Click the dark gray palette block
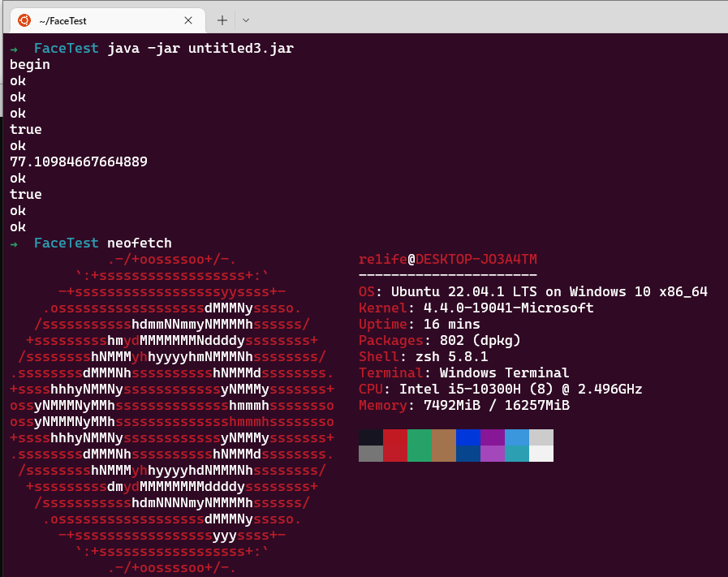 click(x=371, y=454)
